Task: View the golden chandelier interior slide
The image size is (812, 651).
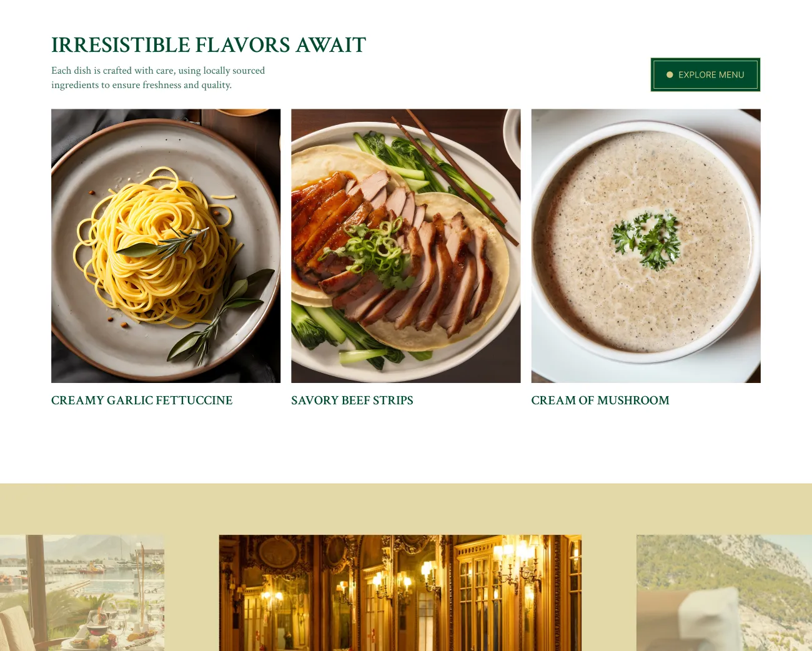Action: [x=400, y=592]
